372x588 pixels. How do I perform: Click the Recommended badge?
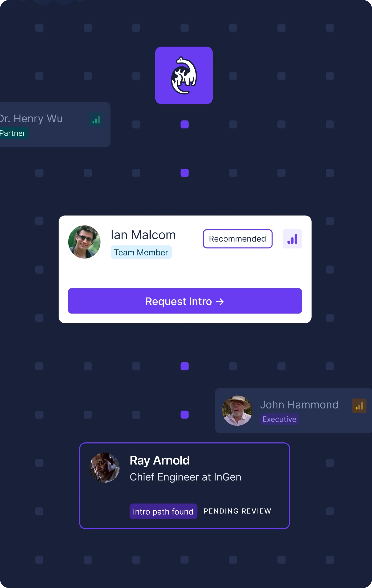[238, 238]
